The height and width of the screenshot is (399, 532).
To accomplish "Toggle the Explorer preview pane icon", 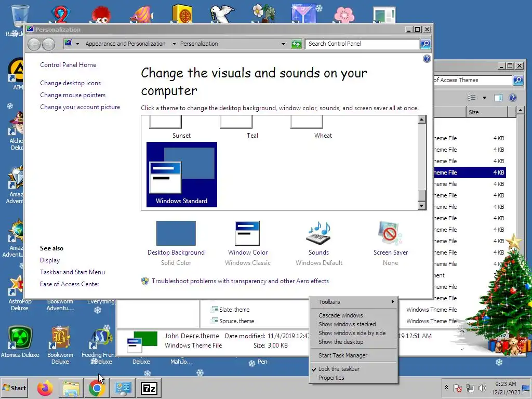I will click(x=498, y=98).
